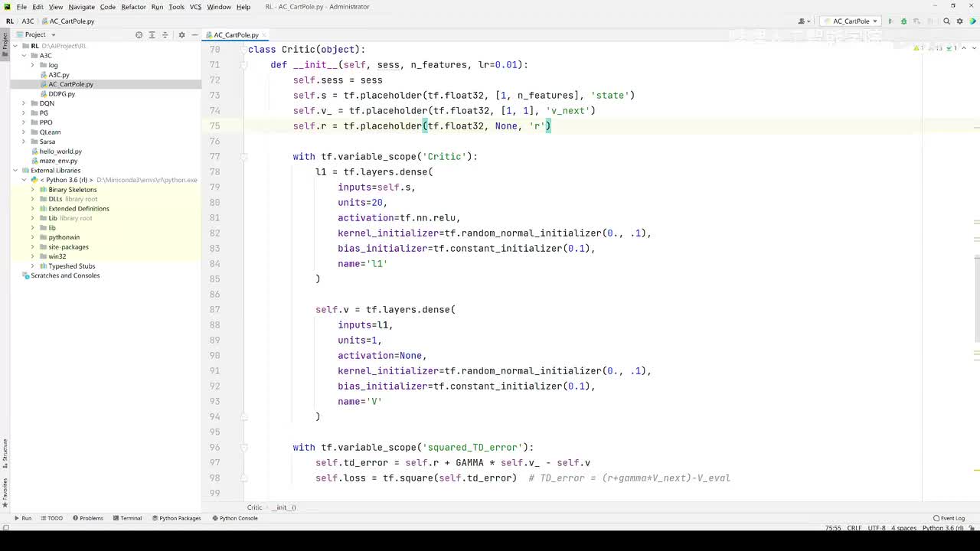Collapse the RL root folder

point(15,46)
